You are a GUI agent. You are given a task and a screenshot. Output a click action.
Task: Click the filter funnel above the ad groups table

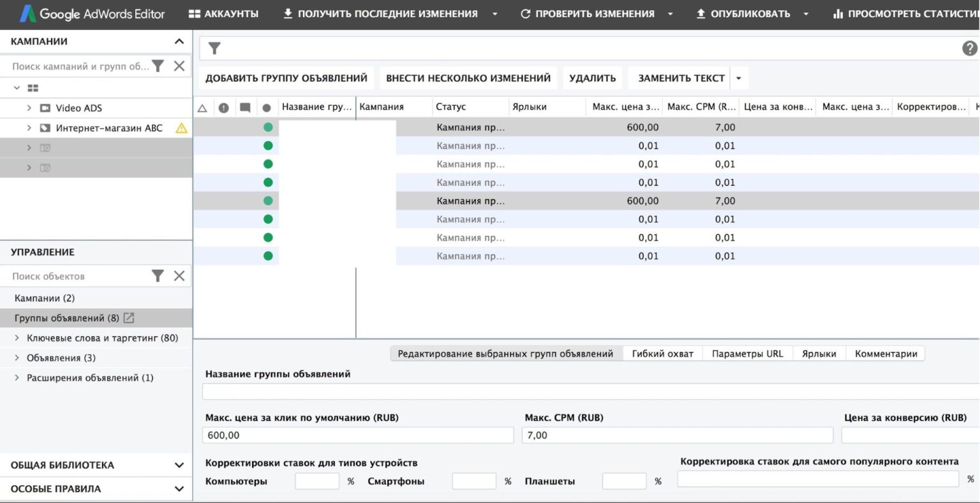click(214, 48)
